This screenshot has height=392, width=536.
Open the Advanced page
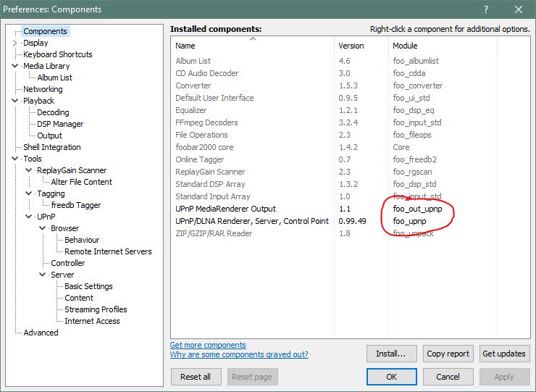tap(41, 333)
